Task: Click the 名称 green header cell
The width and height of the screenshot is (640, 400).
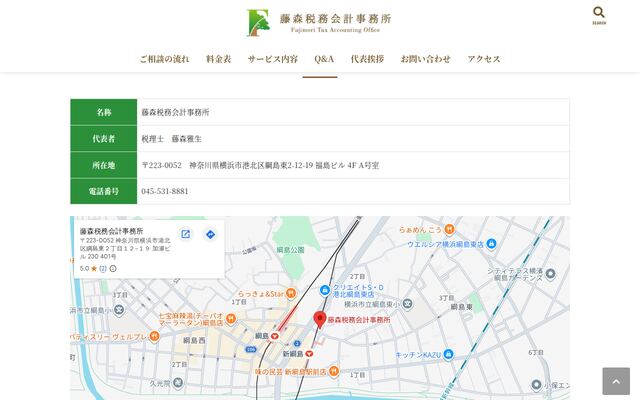Action: (x=104, y=112)
